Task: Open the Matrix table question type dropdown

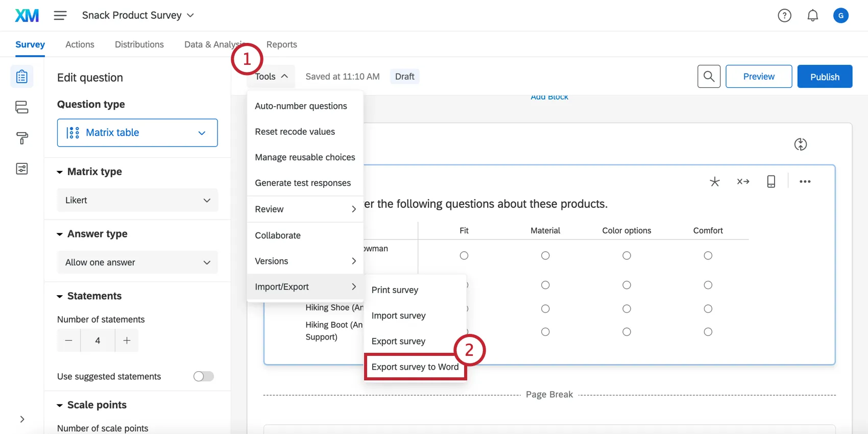Action: coord(137,133)
